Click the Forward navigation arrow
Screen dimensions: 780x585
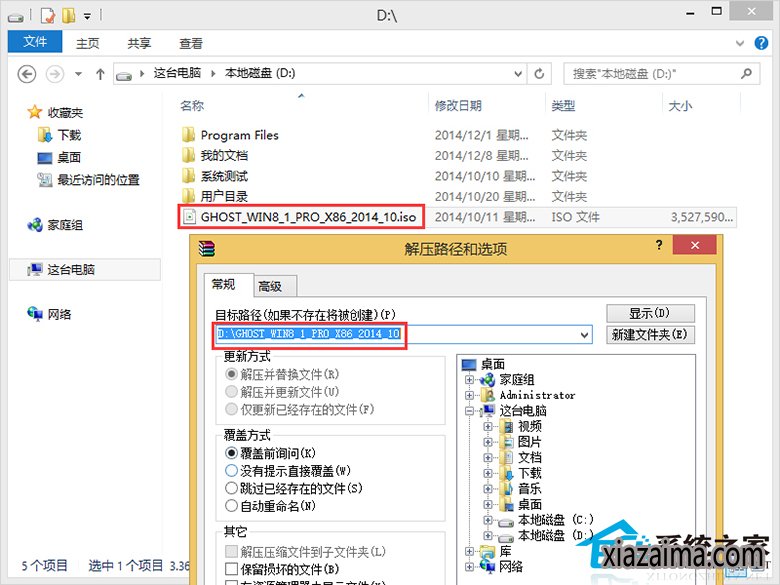[x=55, y=74]
